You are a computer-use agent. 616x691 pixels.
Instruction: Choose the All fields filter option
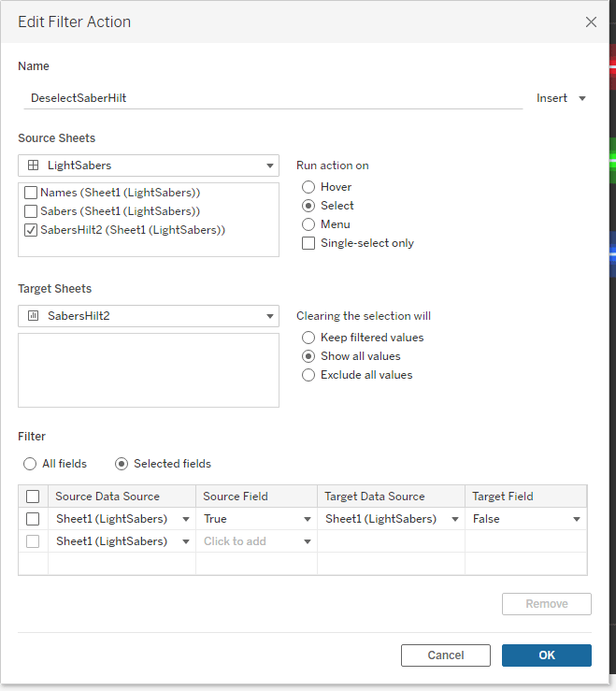(30, 464)
